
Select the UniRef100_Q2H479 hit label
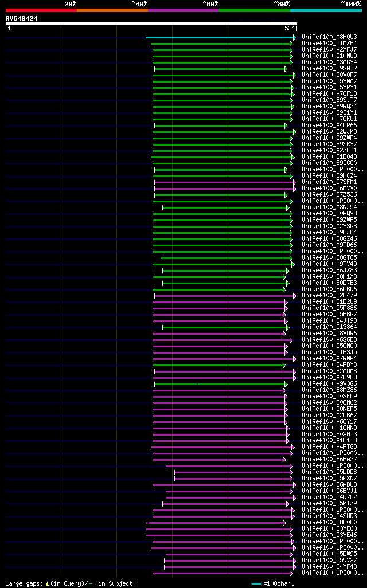coord(330,296)
